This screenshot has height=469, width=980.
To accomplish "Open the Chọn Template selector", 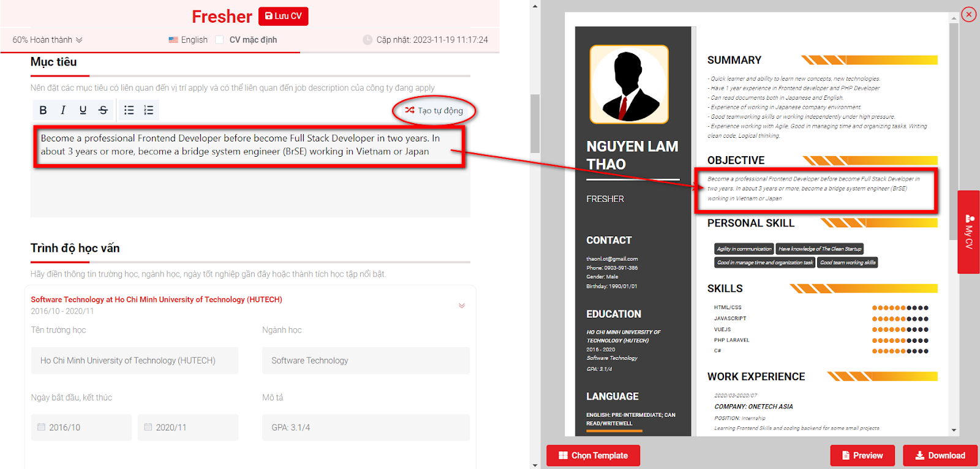I will (593, 456).
